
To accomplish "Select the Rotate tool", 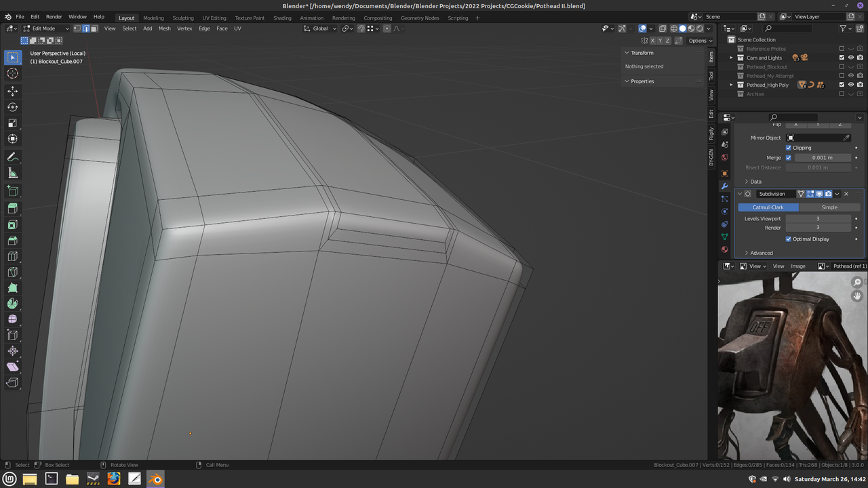I will pyautogui.click(x=12, y=106).
